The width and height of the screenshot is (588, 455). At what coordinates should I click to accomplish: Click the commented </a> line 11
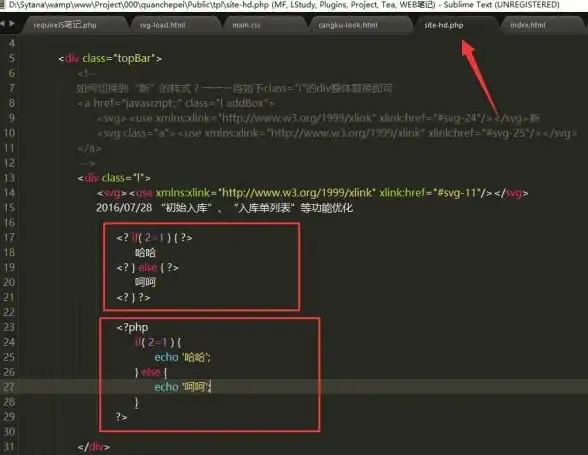click(89, 148)
